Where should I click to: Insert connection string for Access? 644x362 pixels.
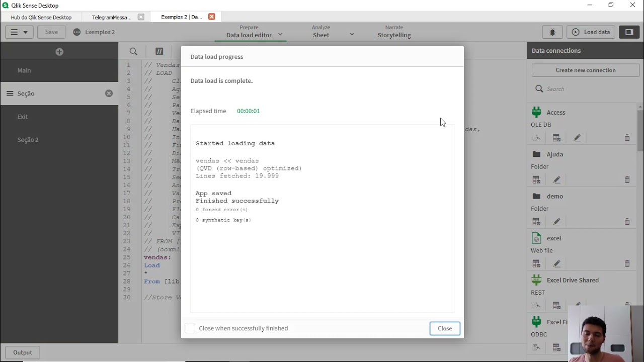(536, 138)
